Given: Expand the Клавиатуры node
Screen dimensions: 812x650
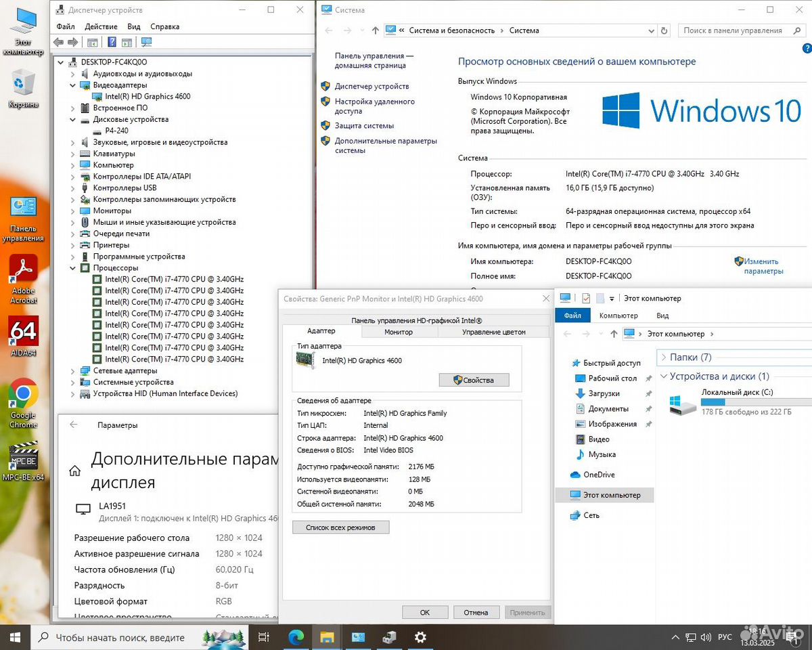Looking at the screenshot, I should pyautogui.click(x=73, y=154).
